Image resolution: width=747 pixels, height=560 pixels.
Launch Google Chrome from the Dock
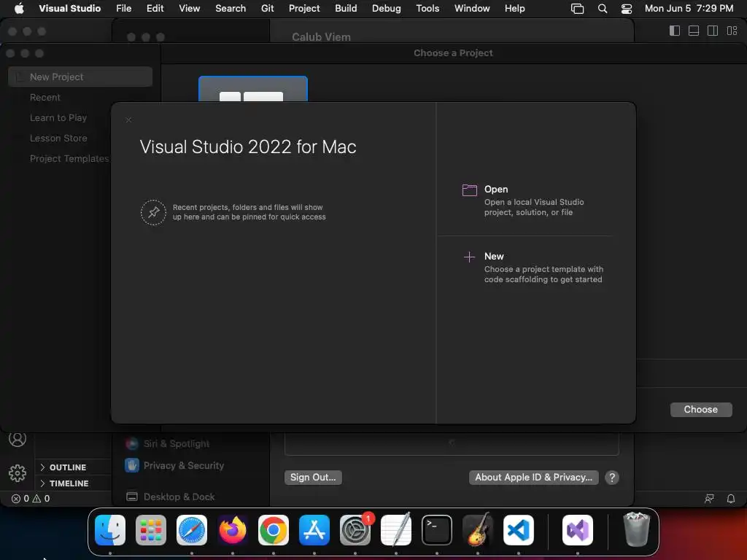click(274, 530)
